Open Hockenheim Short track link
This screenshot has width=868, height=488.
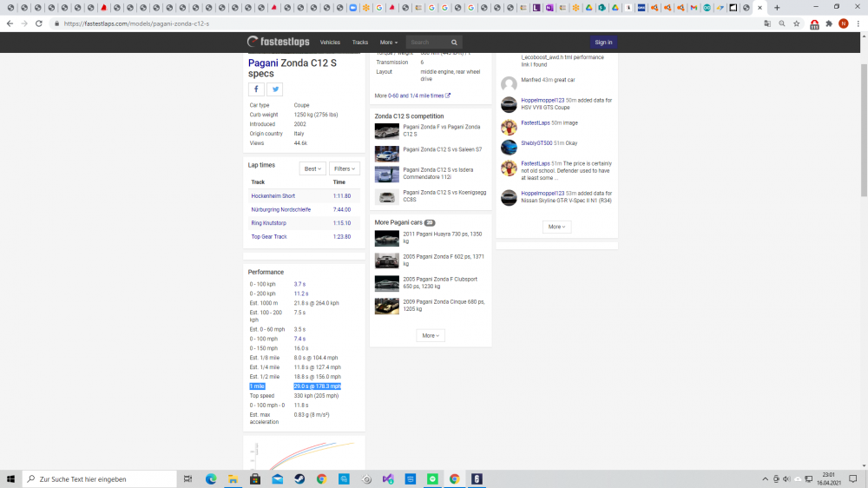click(273, 196)
